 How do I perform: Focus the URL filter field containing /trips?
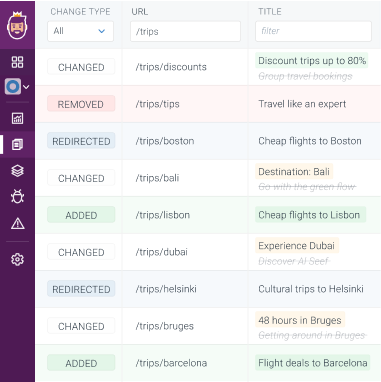(185, 31)
